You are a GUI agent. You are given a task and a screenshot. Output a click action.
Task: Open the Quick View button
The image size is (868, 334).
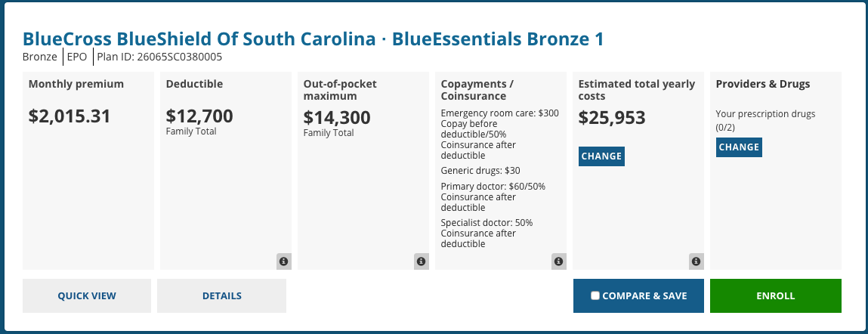[x=87, y=295]
